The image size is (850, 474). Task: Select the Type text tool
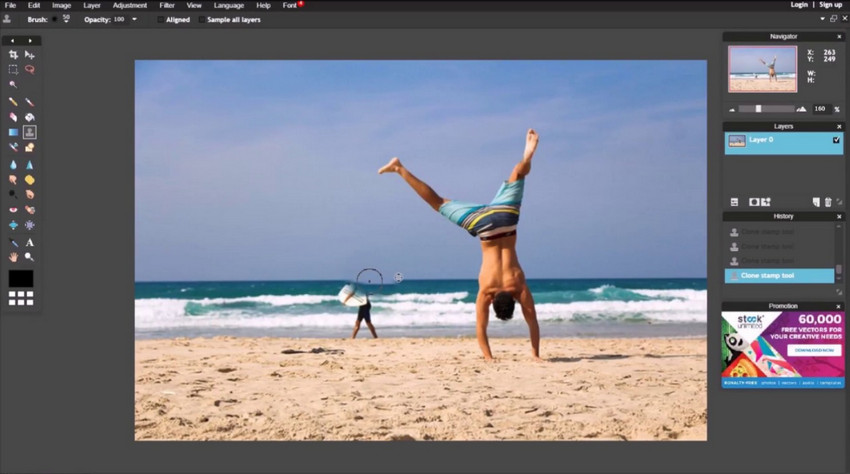point(29,242)
